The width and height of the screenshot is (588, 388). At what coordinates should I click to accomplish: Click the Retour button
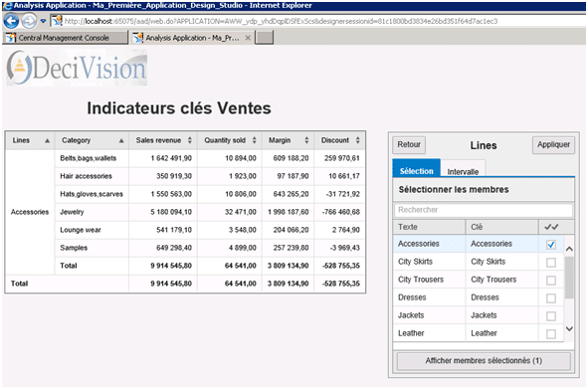click(x=409, y=144)
